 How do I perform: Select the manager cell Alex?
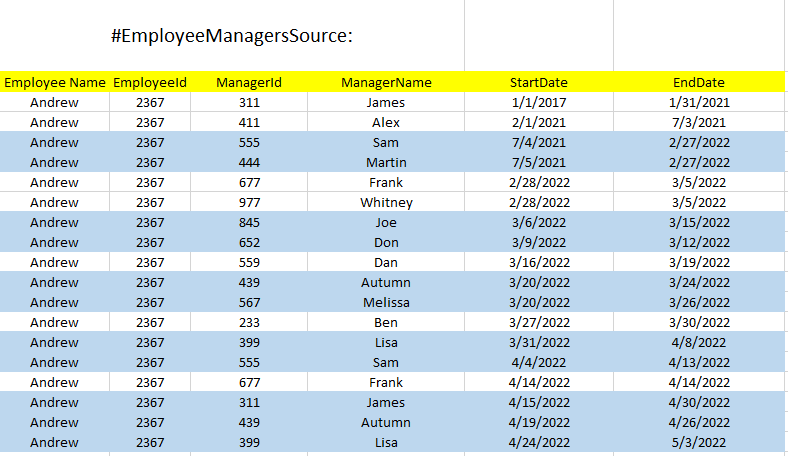pyautogui.click(x=386, y=122)
